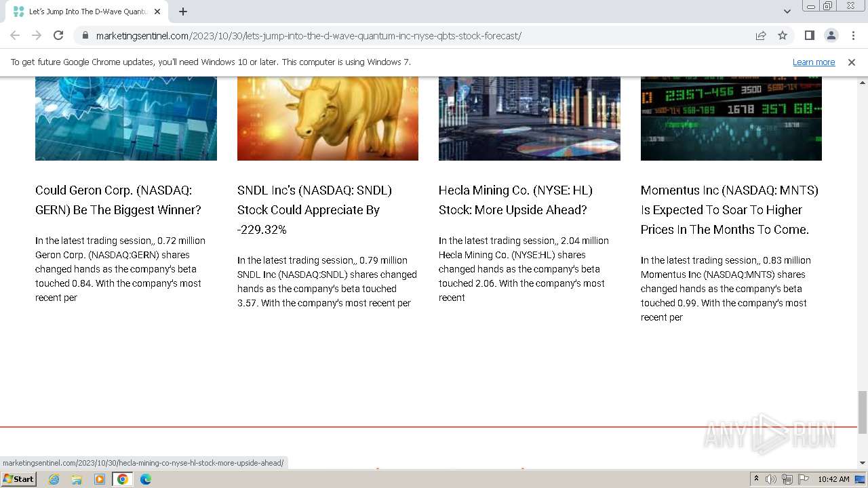
Task: Click the Show desktop button
Action: (x=861, y=479)
